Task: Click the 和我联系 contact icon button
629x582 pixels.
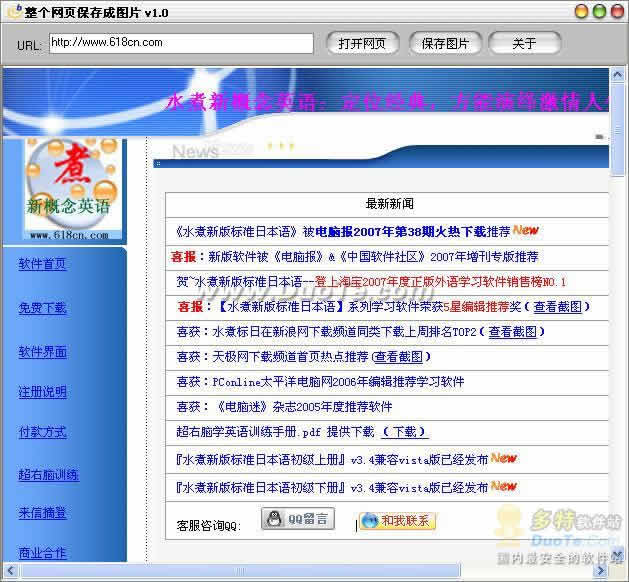Action: coord(397,520)
